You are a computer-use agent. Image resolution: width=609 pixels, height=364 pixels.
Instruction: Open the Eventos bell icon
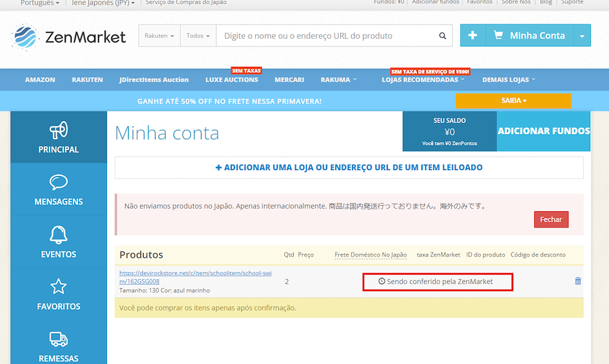pos(59,235)
